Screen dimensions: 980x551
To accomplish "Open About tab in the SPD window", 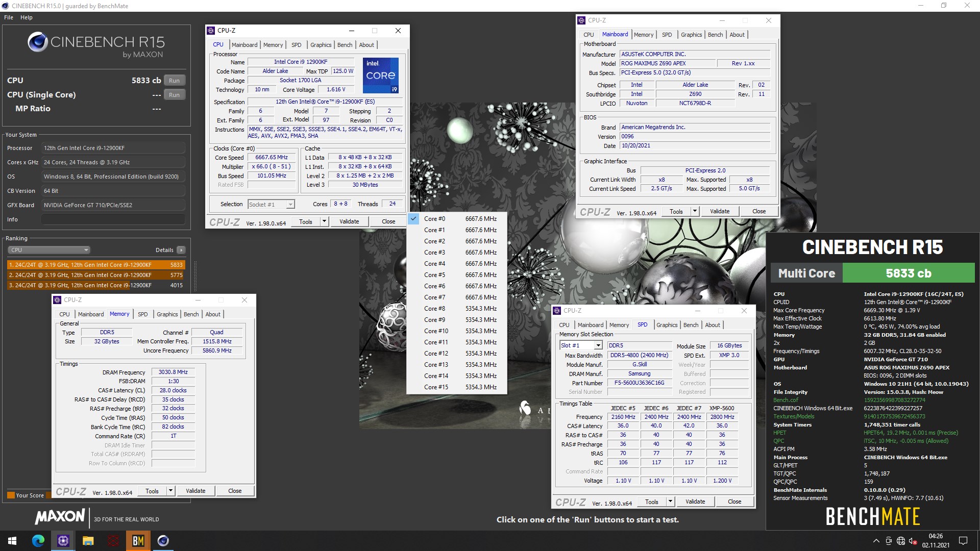I will coord(713,325).
